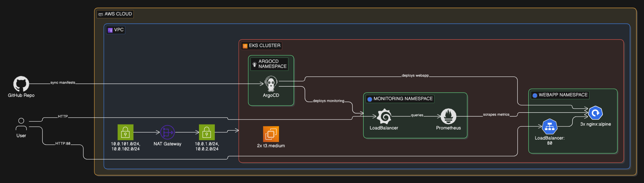Click the Prometheus flame icon
This screenshot has height=183, width=644.
[449, 117]
